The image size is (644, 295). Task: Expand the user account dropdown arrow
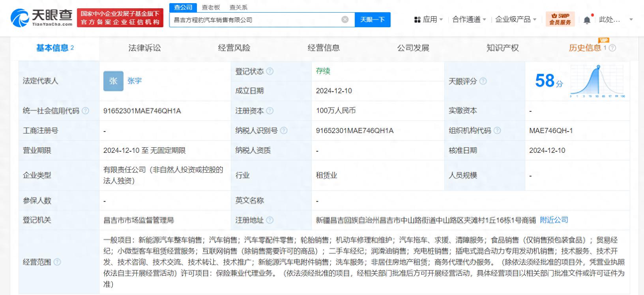pyautogui.click(x=631, y=19)
